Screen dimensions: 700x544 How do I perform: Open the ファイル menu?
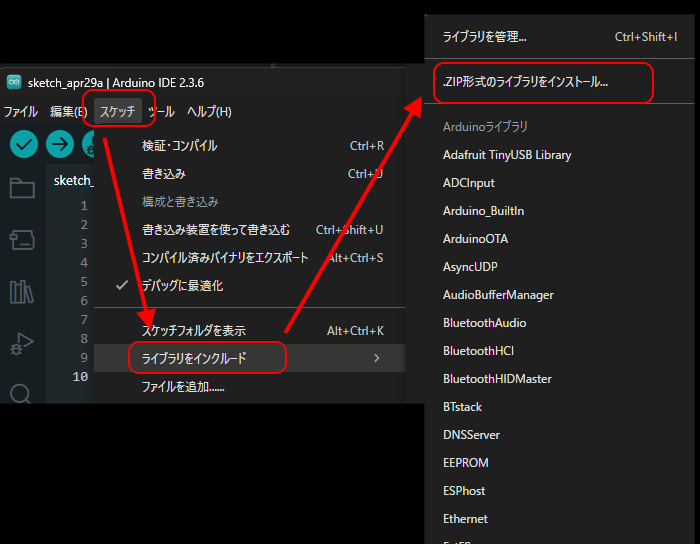click(x=21, y=112)
